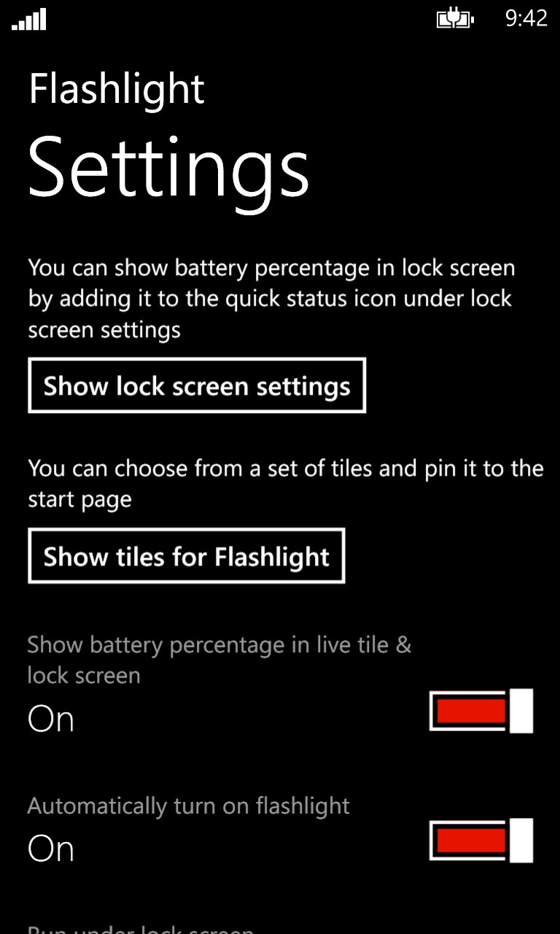Image resolution: width=560 pixels, height=934 pixels.
Task: Tap the battery charging status icon
Action: [x=455, y=19]
